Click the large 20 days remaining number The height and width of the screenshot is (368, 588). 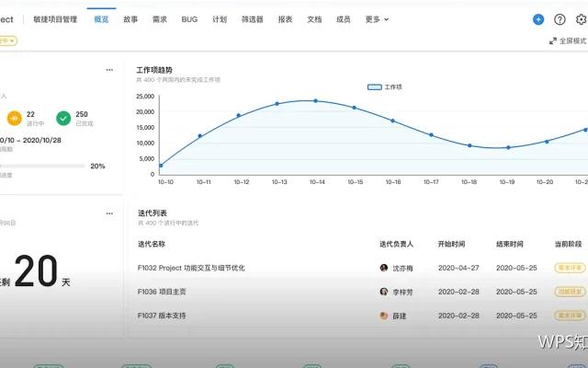coord(36,270)
